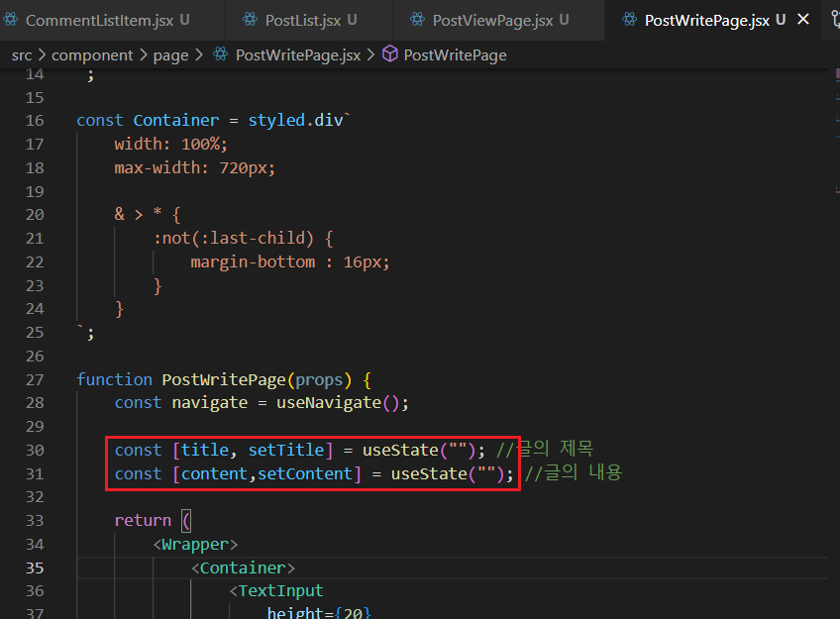Click setContent on line 31
Image resolution: width=840 pixels, height=619 pixels.
305,473
